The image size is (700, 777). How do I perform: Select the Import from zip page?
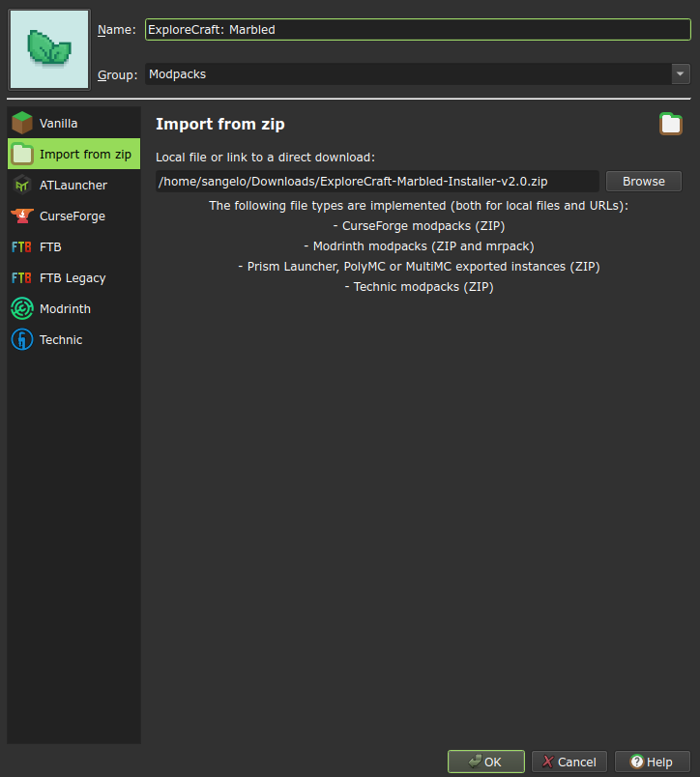[x=73, y=154]
